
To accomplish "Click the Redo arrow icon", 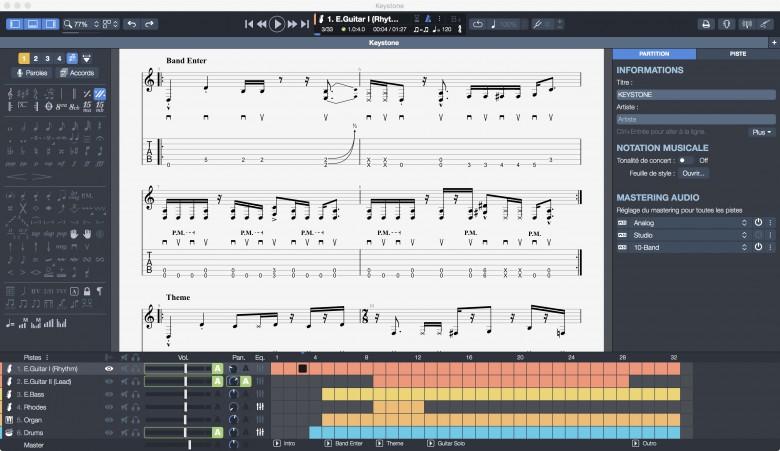I will pos(150,23).
